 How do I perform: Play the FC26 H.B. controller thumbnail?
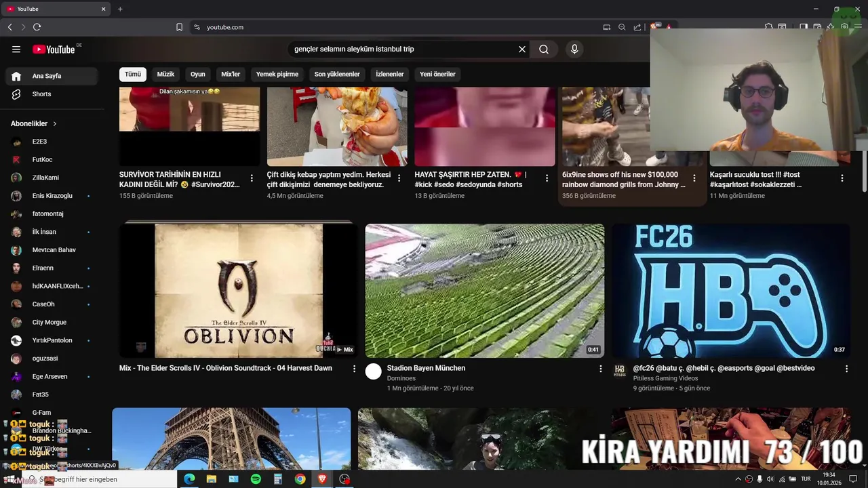click(x=731, y=291)
